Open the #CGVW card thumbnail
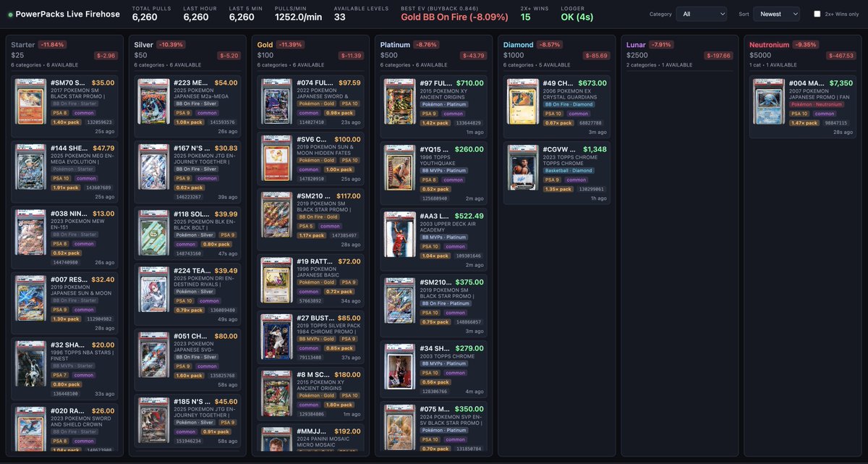Image resolution: width=868 pixels, height=464 pixels. [523, 166]
